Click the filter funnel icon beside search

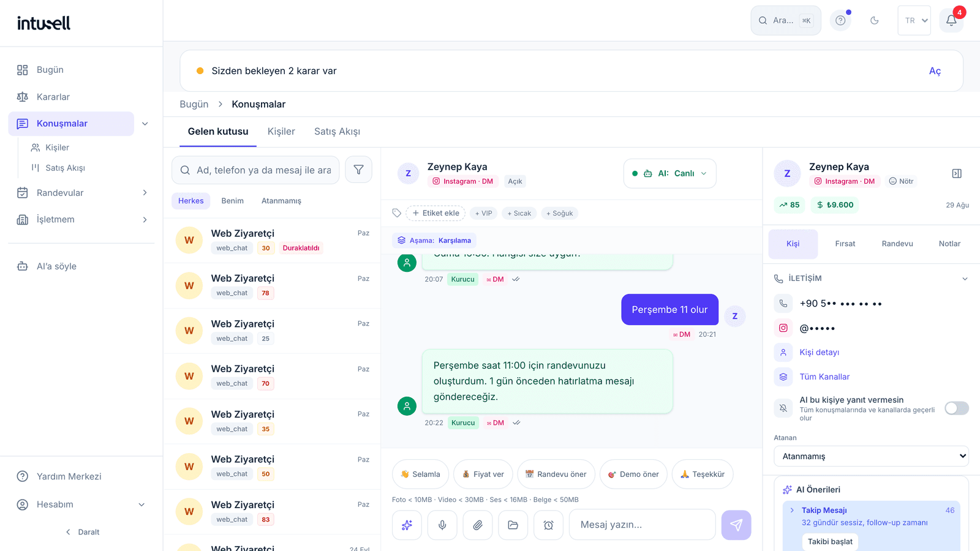coord(358,170)
